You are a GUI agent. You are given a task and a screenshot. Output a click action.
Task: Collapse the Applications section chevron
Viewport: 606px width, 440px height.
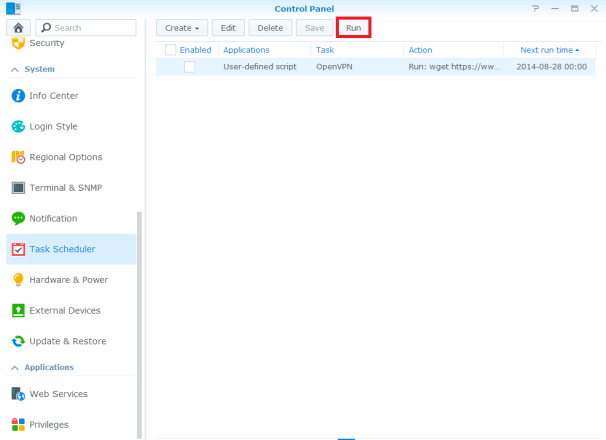tap(15, 368)
